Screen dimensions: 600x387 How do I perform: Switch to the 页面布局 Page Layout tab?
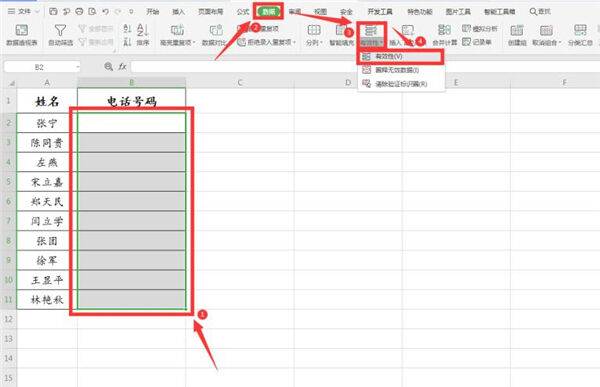(210, 12)
